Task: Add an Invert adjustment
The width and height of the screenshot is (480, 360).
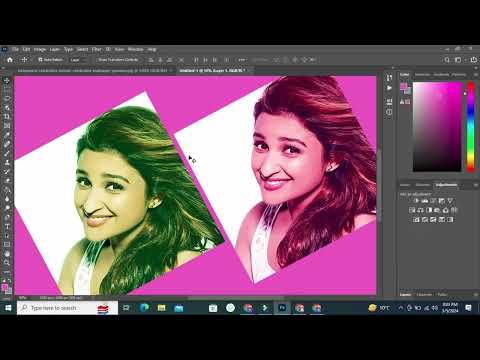Action: click(416, 219)
